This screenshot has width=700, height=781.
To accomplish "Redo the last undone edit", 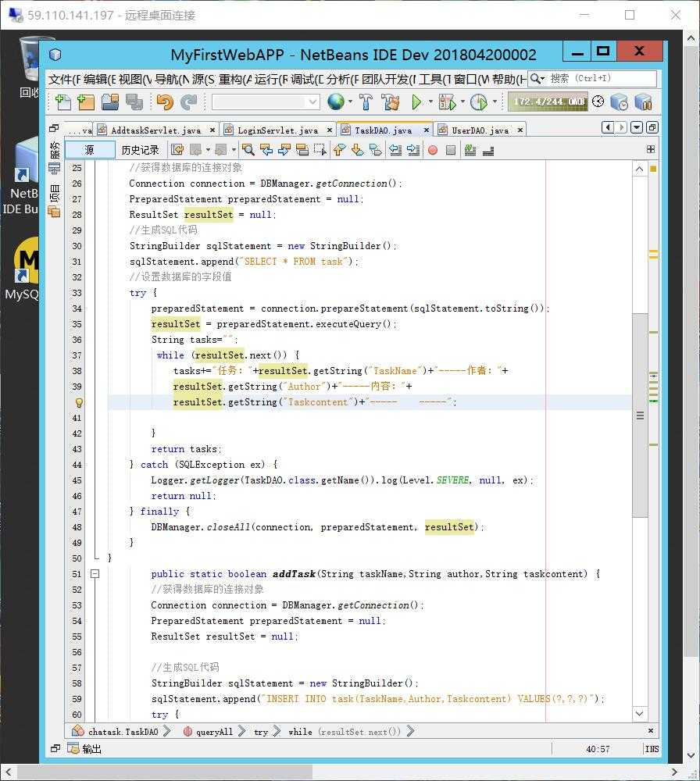I will (188, 102).
